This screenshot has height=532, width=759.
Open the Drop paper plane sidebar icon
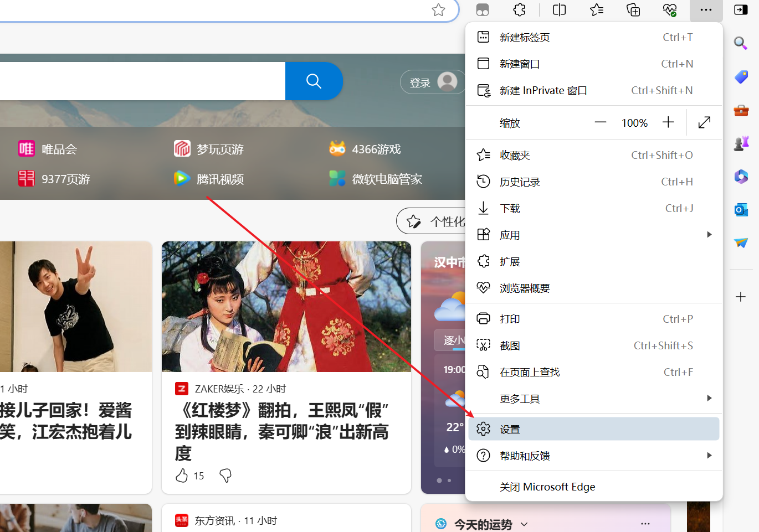tap(741, 243)
